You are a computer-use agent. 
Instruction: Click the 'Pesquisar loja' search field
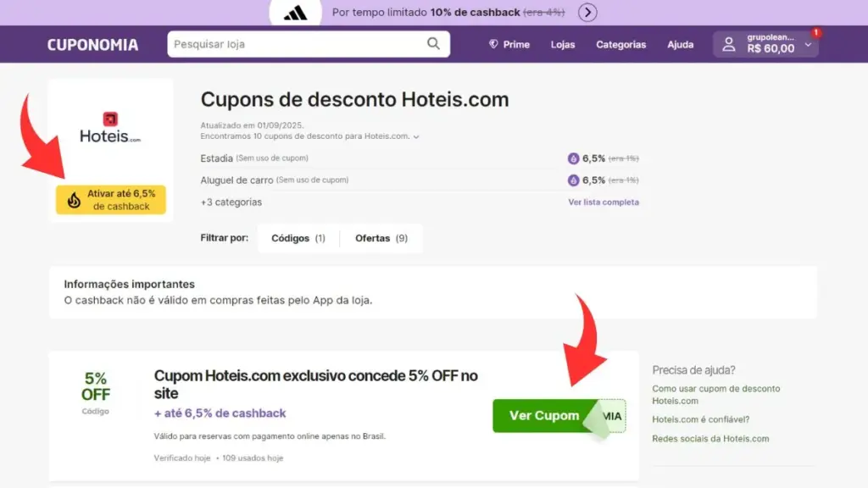coord(309,44)
